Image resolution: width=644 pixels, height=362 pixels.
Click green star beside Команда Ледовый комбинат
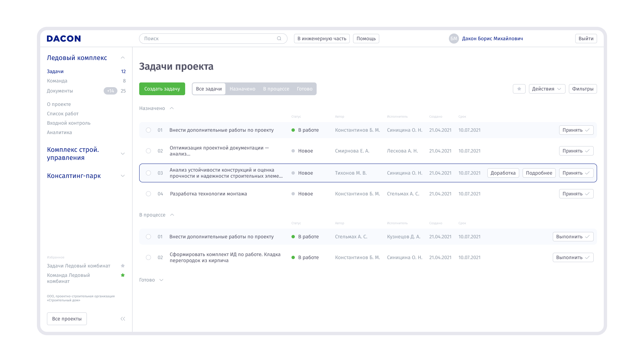pyautogui.click(x=123, y=275)
